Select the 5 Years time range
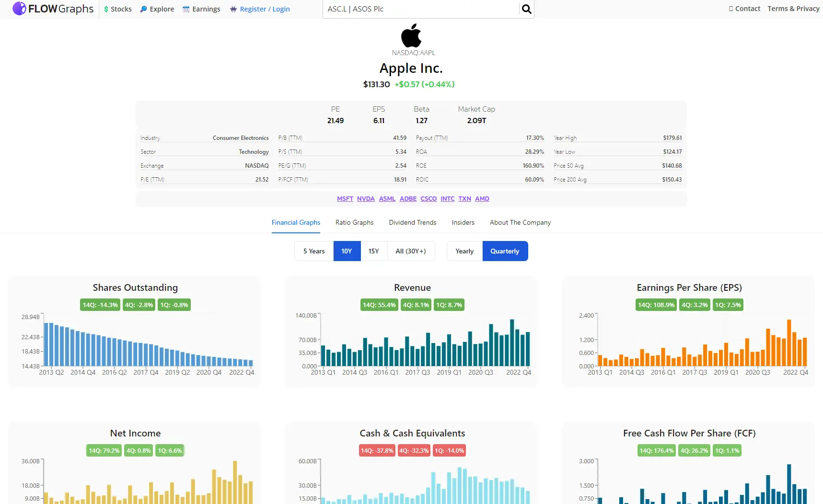 click(313, 251)
